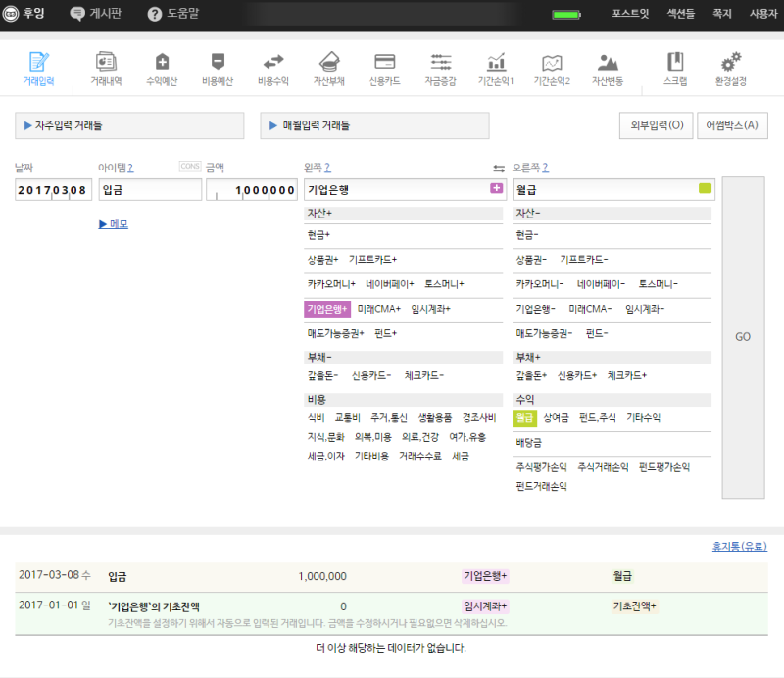Open the 도움말 question mark help
The image size is (784, 678).
point(173,14)
